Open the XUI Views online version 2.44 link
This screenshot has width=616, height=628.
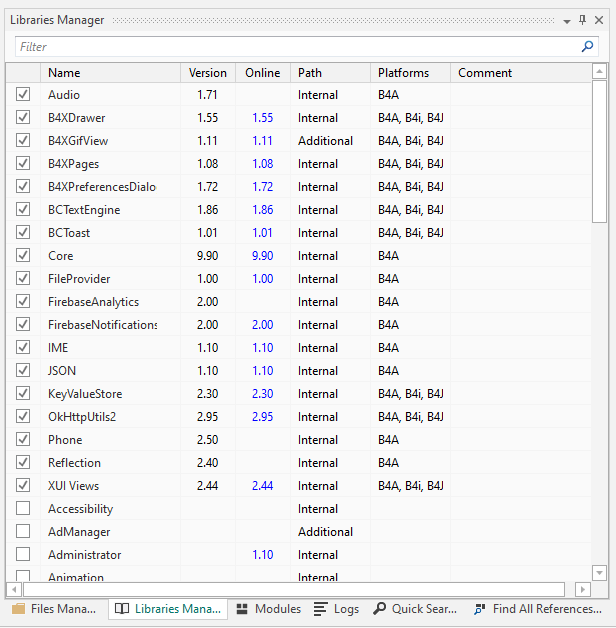pyautogui.click(x=263, y=485)
